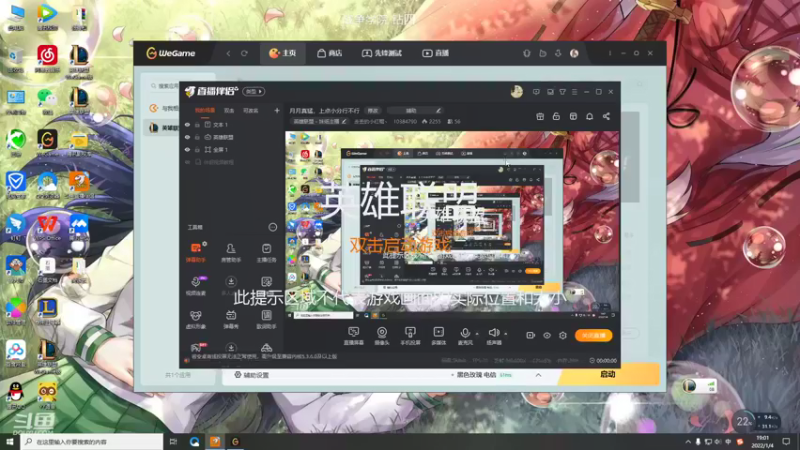Open the notification bell in 直播伴侣

[x=590, y=116]
